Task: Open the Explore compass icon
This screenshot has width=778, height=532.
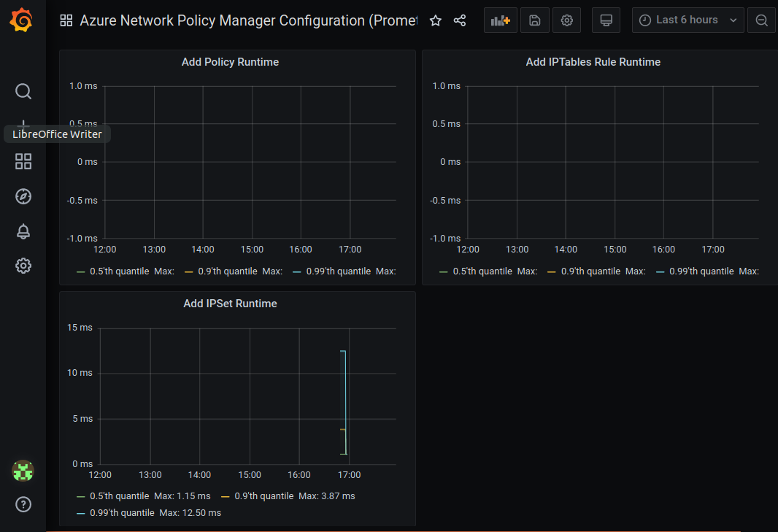Action: (x=23, y=196)
